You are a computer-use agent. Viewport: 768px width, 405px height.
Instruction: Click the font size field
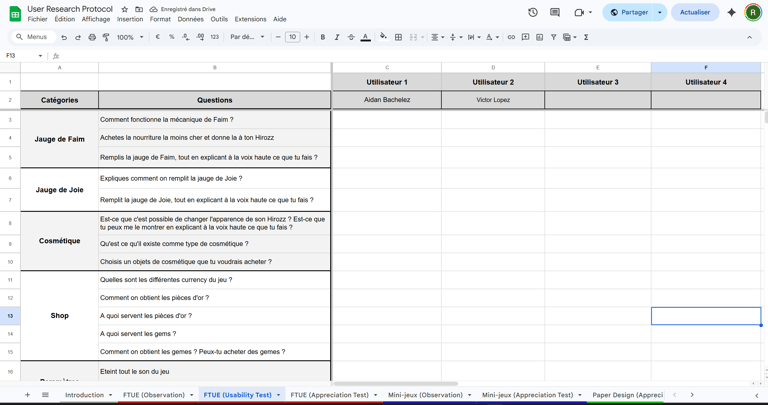tap(292, 37)
